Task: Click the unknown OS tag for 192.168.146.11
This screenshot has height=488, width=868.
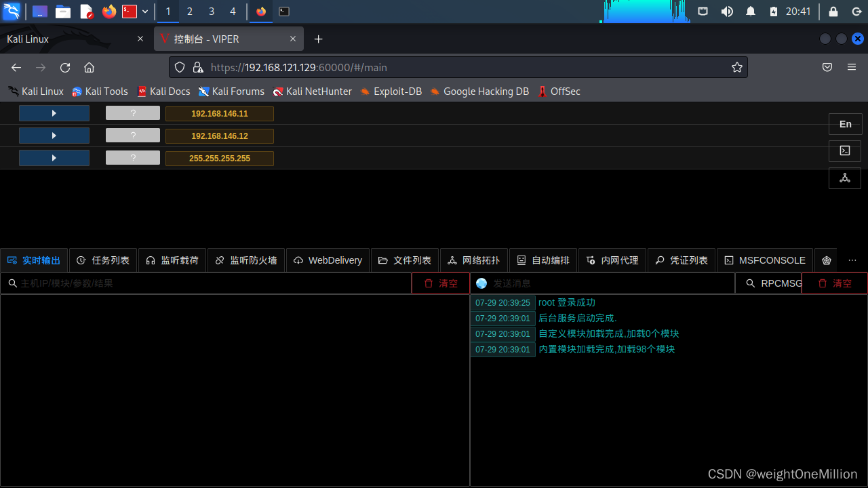Action: (x=133, y=113)
